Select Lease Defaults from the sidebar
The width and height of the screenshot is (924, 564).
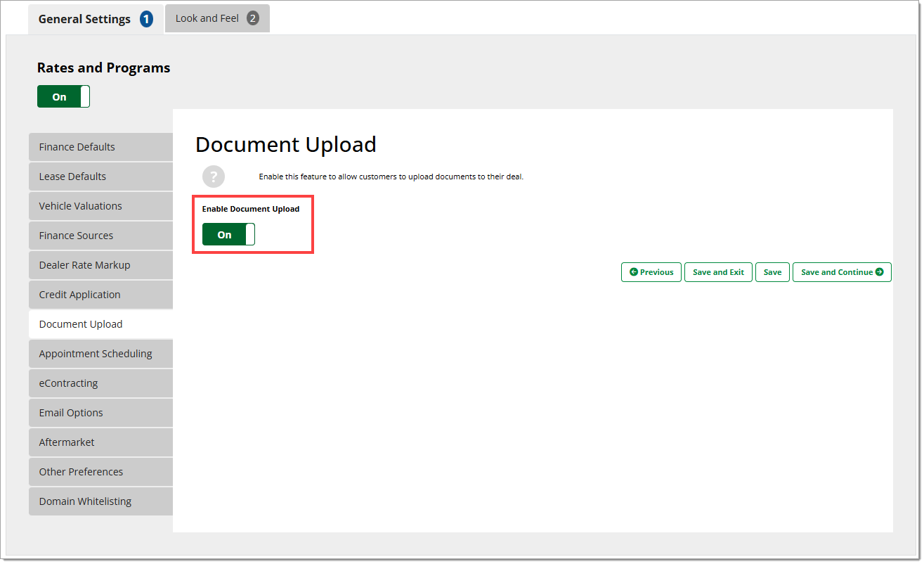100,177
